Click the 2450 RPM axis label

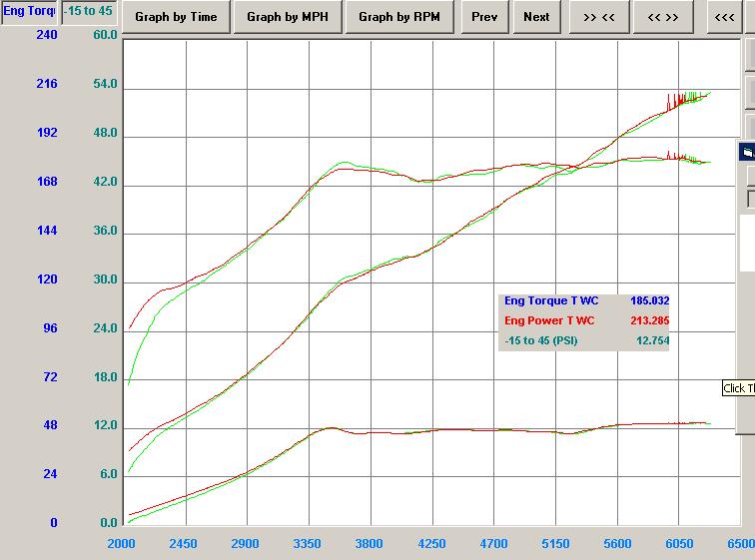point(183,544)
